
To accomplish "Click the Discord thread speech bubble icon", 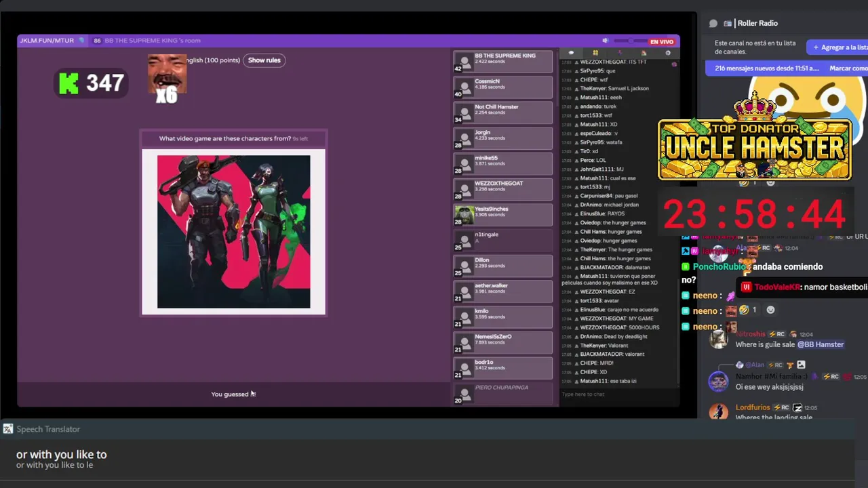I will pyautogui.click(x=713, y=23).
